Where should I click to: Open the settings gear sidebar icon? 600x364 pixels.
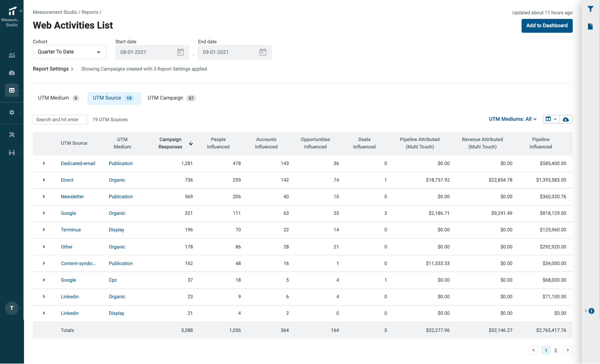coord(12,112)
